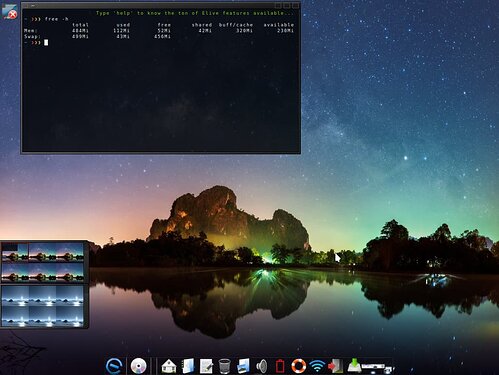The image size is (499, 375).
Task: Click the Mem free value 52Mi
Action: tap(164, 31)
